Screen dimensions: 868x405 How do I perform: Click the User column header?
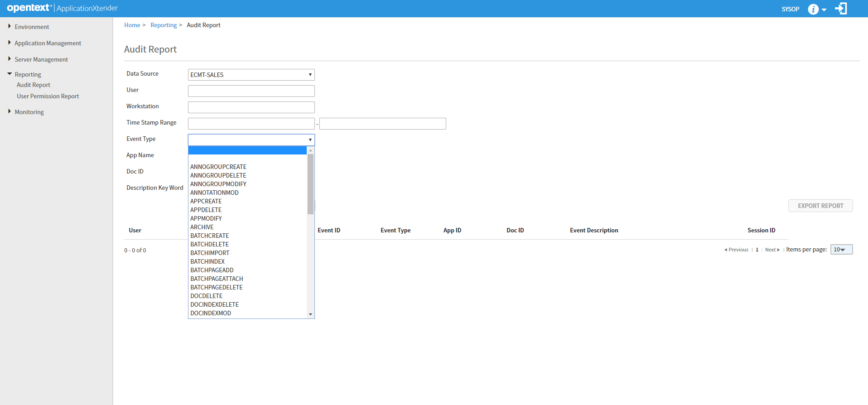135,230
